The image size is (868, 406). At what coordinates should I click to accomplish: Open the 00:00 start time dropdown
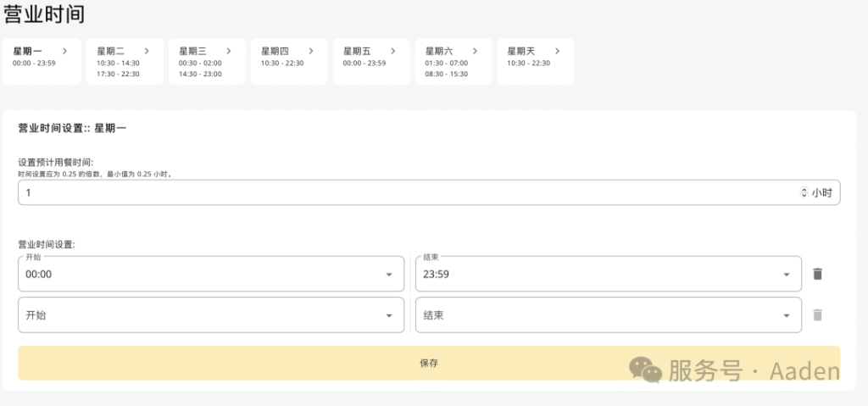click(x=389, y=275)
